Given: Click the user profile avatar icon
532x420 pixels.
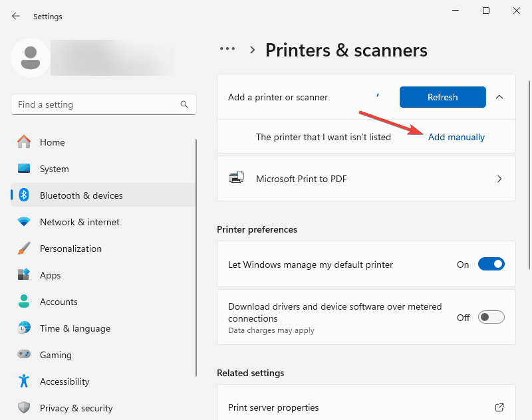Looking at the screenshot, I should 31,58.
